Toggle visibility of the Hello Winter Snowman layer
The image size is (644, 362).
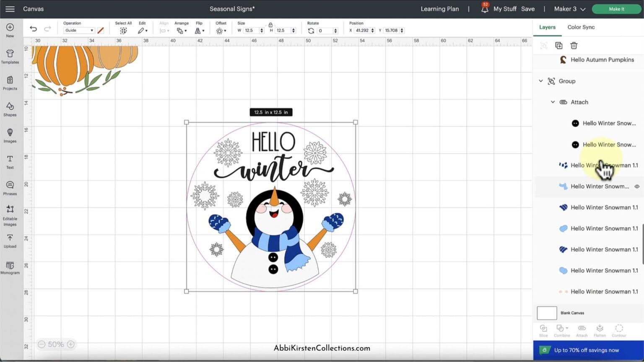(x=637, y=186)
